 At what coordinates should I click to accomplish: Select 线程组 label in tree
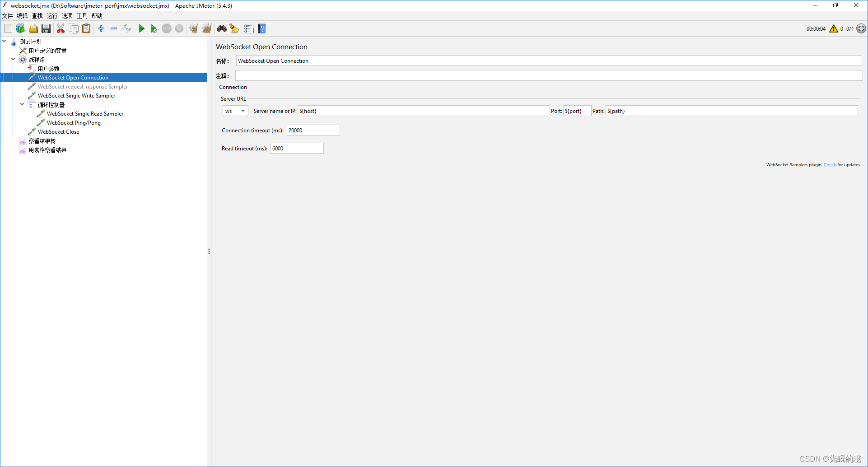37,60
